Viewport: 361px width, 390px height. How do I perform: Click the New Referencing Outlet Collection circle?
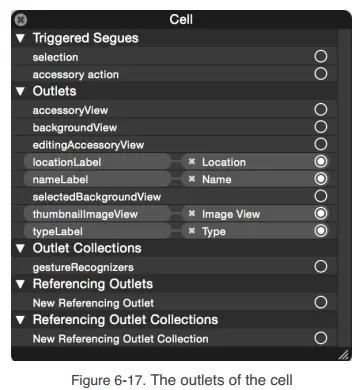(x=321, y=338)
